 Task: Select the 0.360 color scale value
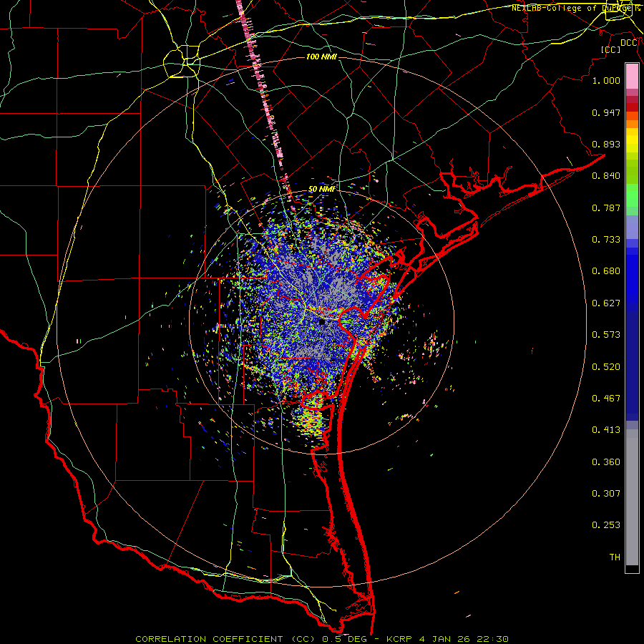[x=606, y=462]
